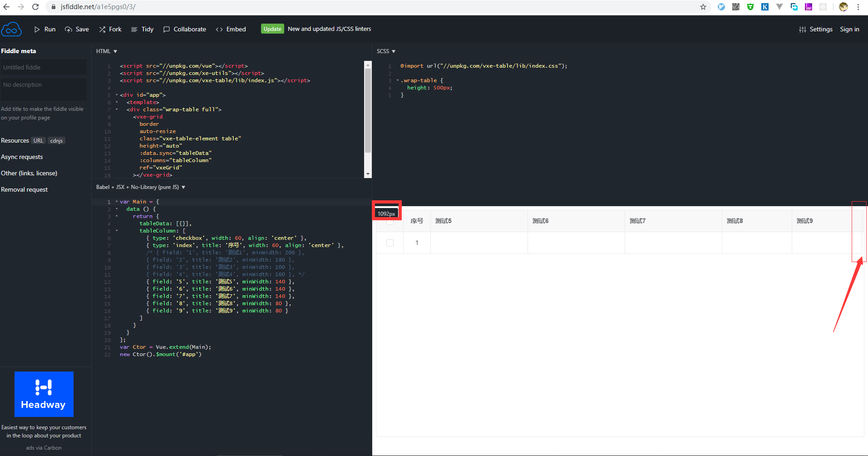Run the fiddle using the play icon

pos(44,29)
